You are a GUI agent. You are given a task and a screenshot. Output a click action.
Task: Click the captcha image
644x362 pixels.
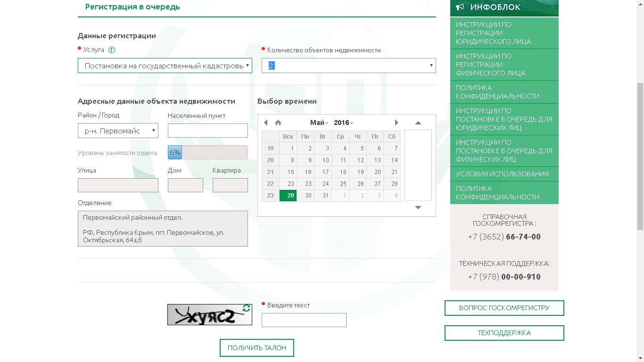(210, 314)
